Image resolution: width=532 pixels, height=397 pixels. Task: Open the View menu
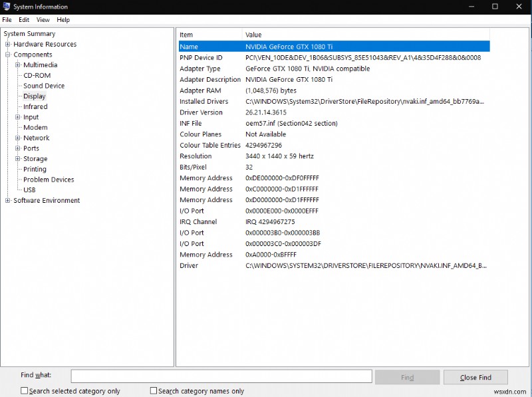(43, 19)
